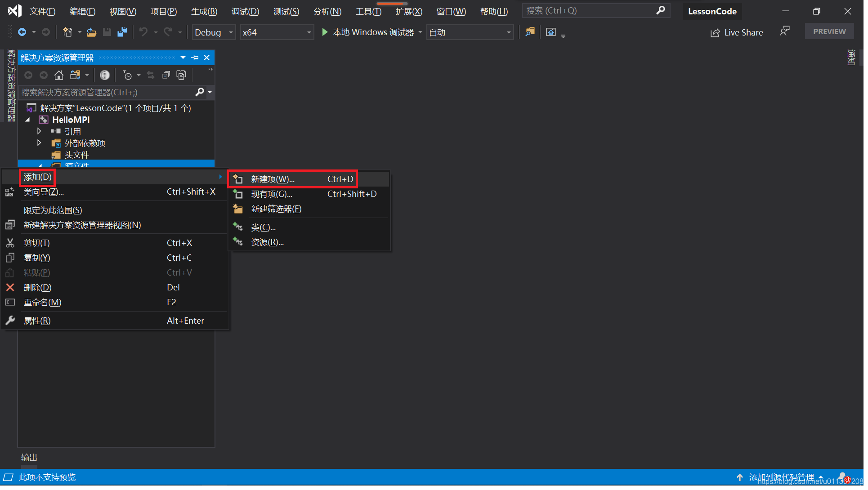The width and height of the screenshot is (868, 490).
Task: Click the top search box 搜索 (Ctrl+Q)
Action: coord(596,10)
